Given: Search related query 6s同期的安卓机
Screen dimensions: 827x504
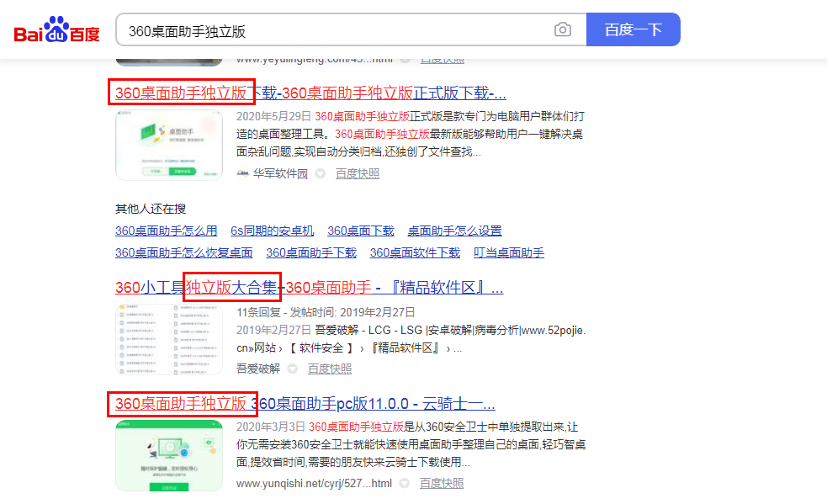Looking at the screenshot, I should coord(272,231).
